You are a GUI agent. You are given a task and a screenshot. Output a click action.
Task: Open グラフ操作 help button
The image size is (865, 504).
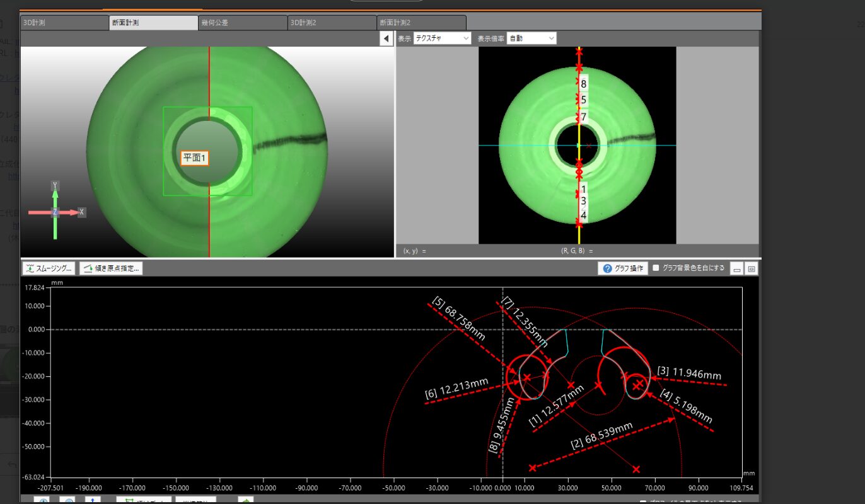623,268
